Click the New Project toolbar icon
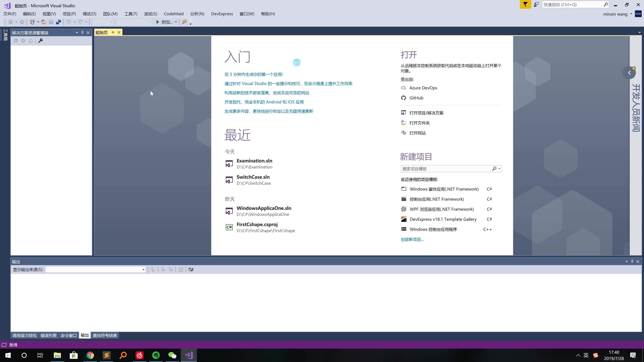644x362 pixels. coord(32,22)
